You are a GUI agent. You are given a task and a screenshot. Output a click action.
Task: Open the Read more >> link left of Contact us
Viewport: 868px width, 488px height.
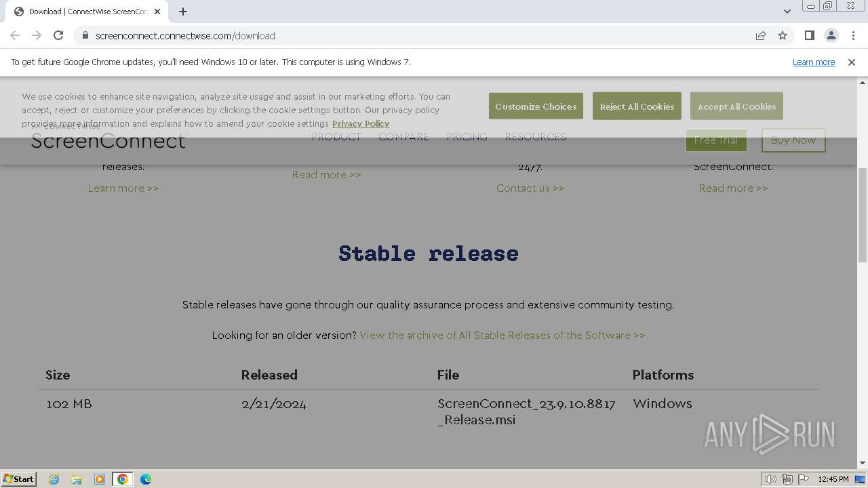[x=326, y=175]
